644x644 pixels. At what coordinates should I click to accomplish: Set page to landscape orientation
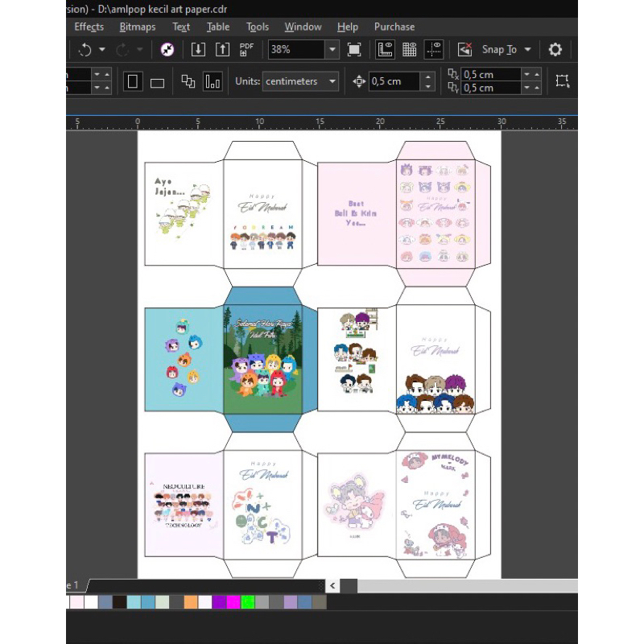click(x=158, y=81)
